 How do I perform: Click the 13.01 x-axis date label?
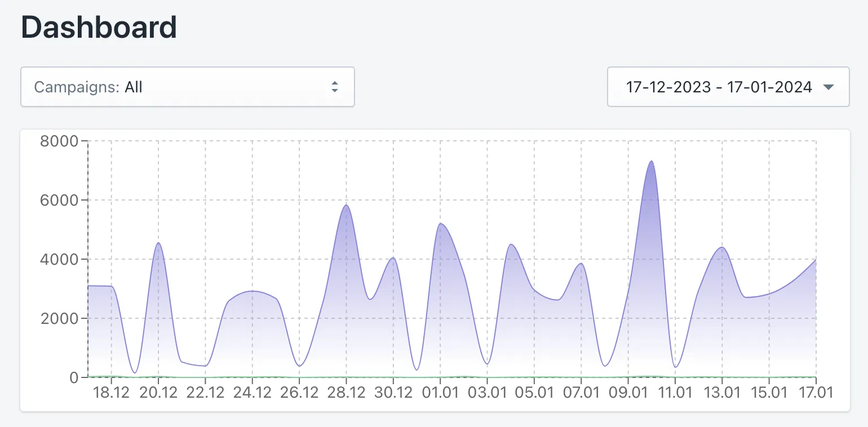click(x=722, y=392)
